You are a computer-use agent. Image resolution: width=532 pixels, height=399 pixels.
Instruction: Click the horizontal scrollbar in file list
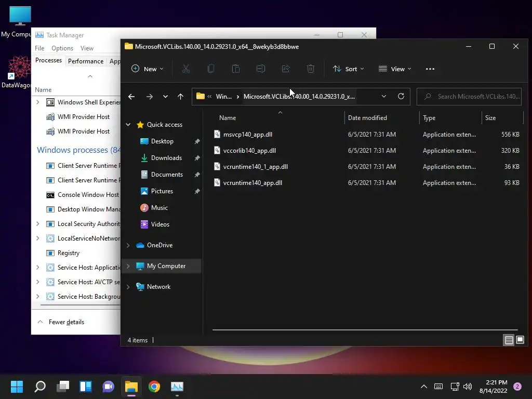pyautogui.click(x=365, y=329)
